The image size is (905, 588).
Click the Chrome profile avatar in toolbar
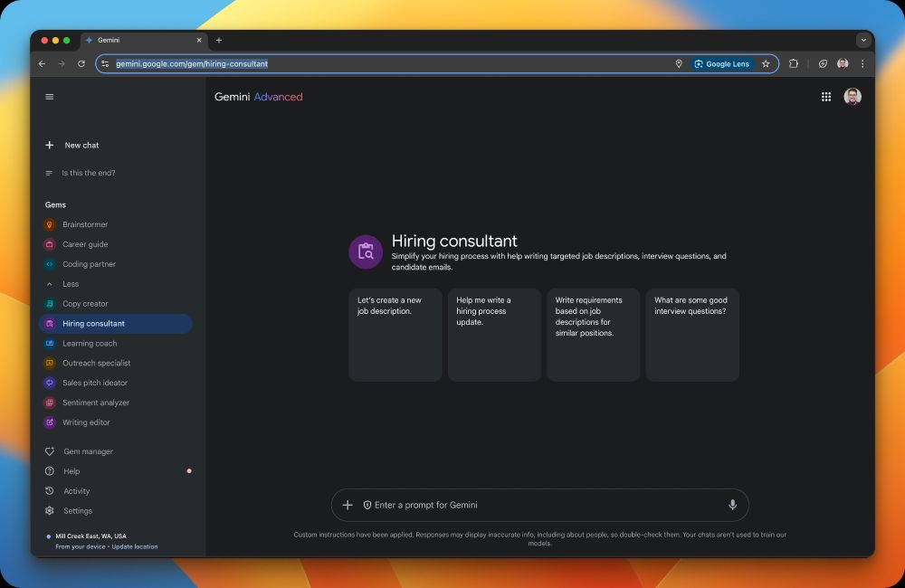pyautogui.click(x=843, y=64)
